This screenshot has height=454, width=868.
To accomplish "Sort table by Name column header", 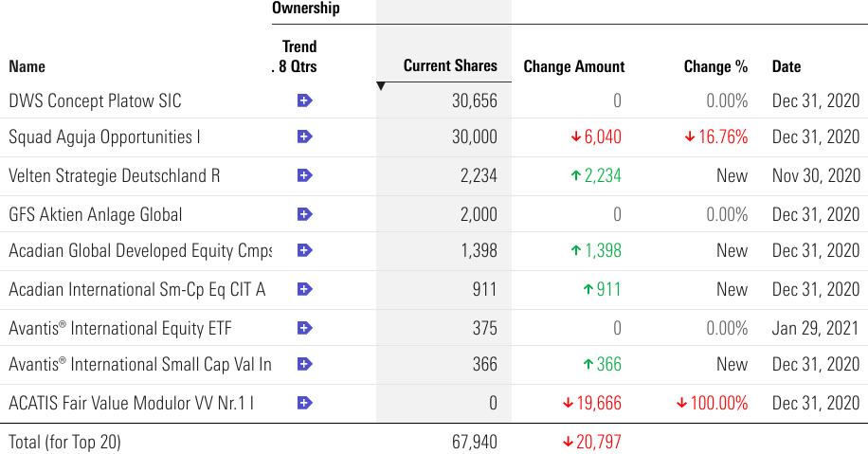I will [27, 66].
